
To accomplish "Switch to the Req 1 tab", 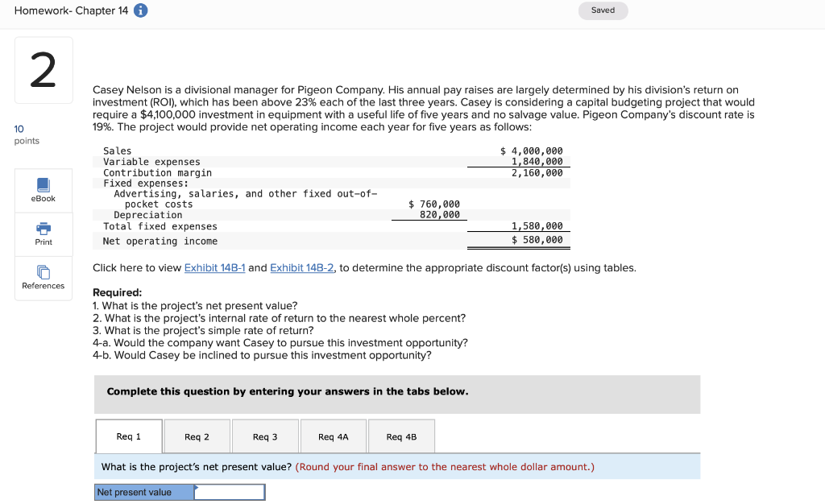I will [129, 436].
